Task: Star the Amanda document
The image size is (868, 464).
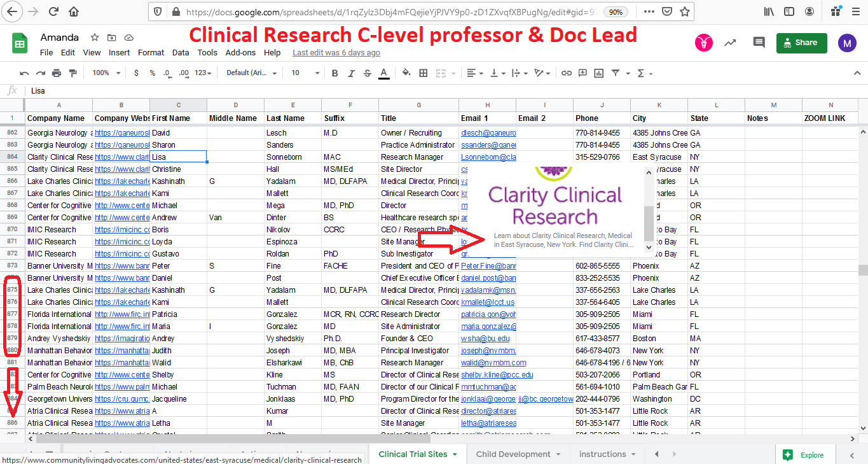Action: pos(95,38)
